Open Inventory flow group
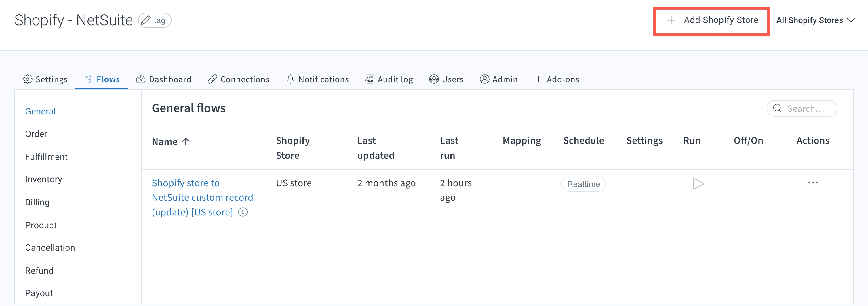The image size is (868, 306). point(43,179)
